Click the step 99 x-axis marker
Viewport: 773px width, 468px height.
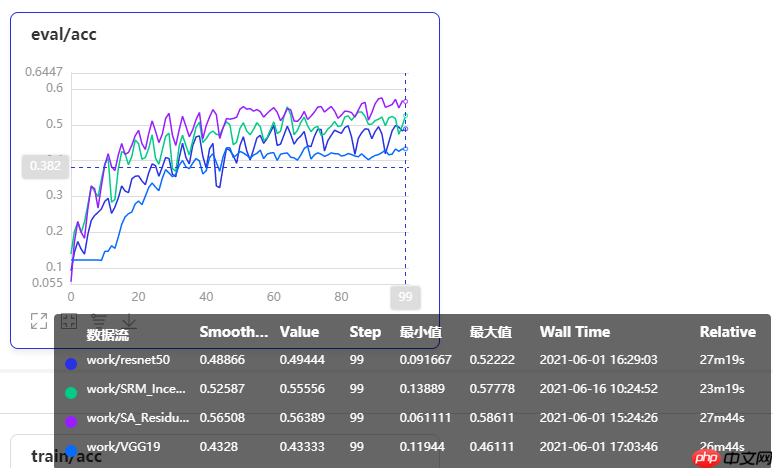coord(405,297)
